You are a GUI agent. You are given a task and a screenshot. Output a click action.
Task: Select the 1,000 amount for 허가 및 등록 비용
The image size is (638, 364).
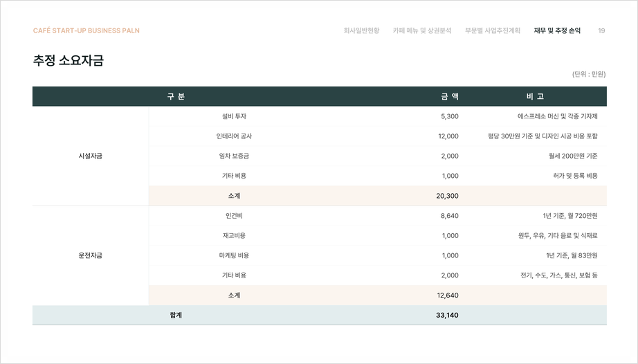(450, 176)
